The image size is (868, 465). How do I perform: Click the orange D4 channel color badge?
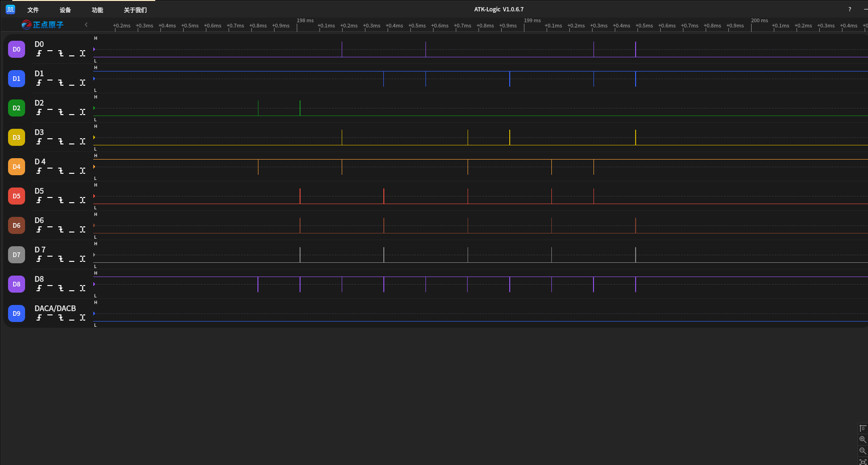[x=17, y=167]
